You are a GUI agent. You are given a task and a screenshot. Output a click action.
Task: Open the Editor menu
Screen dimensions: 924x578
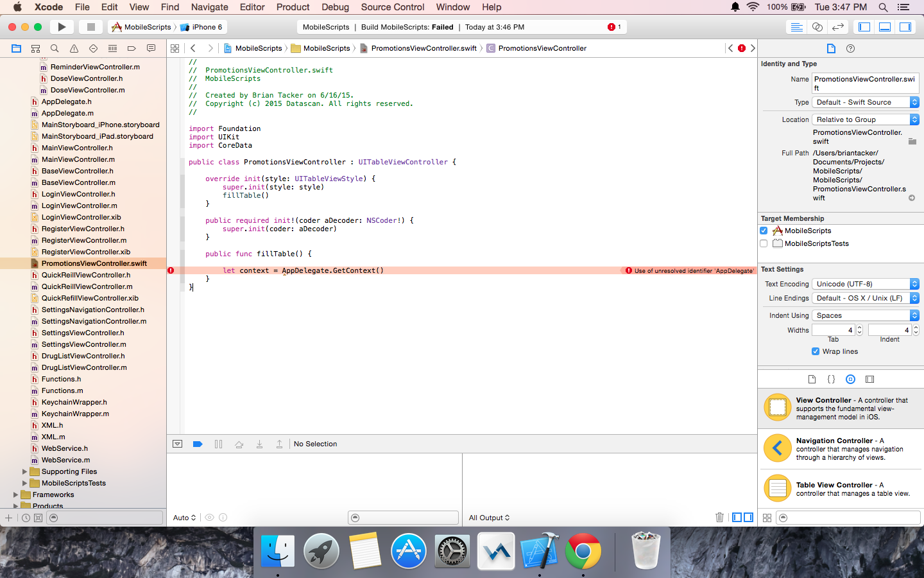252,7
